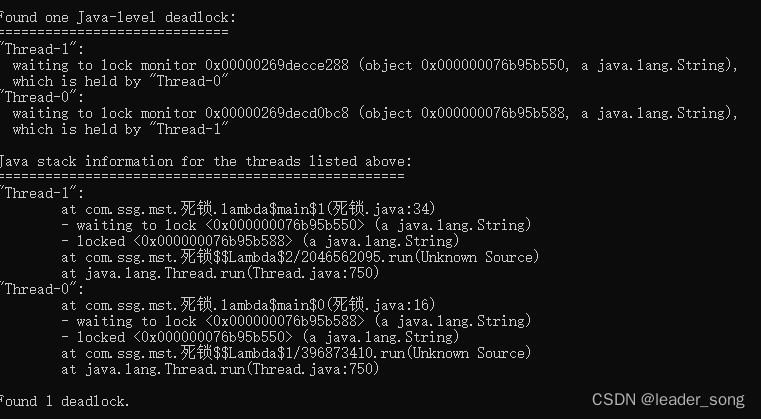Image resolution: width=761 pixels, height=419 pixels.
Task: Click object address 0x000000076b95b550 in Thread-1 monitor line
Action: coord(493,65)
